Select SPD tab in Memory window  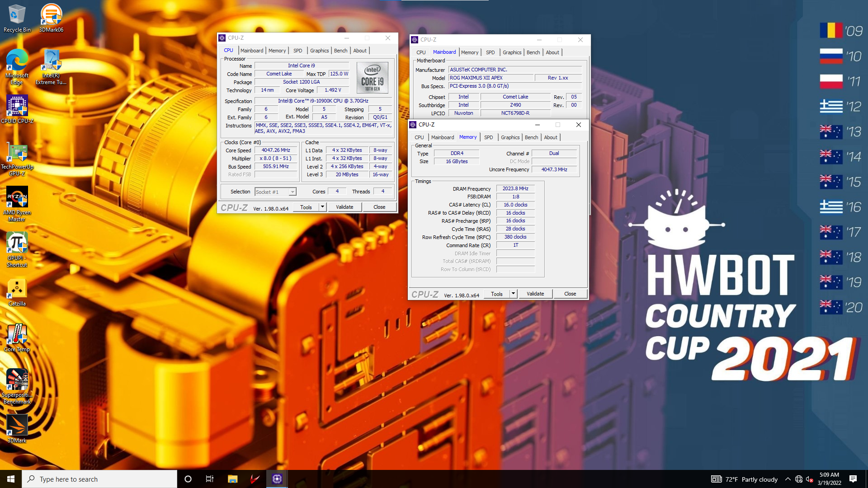488,137
